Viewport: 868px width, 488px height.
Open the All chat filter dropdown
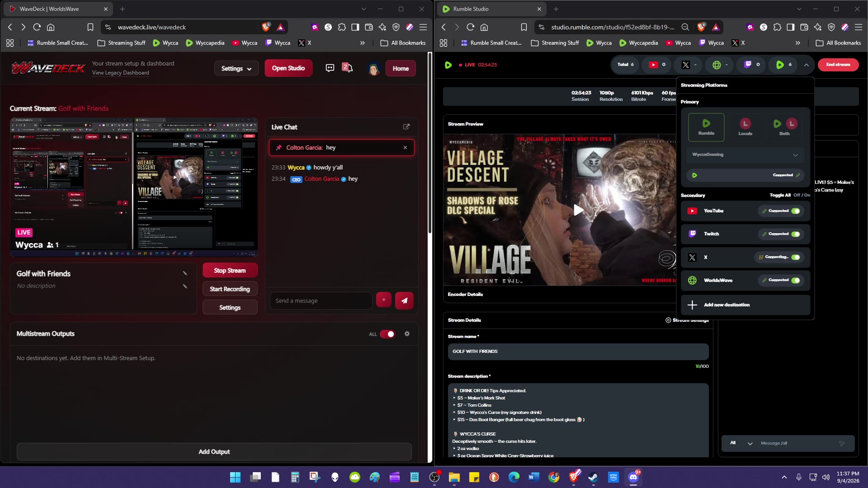pyautogui.click(x=741, y=443)
